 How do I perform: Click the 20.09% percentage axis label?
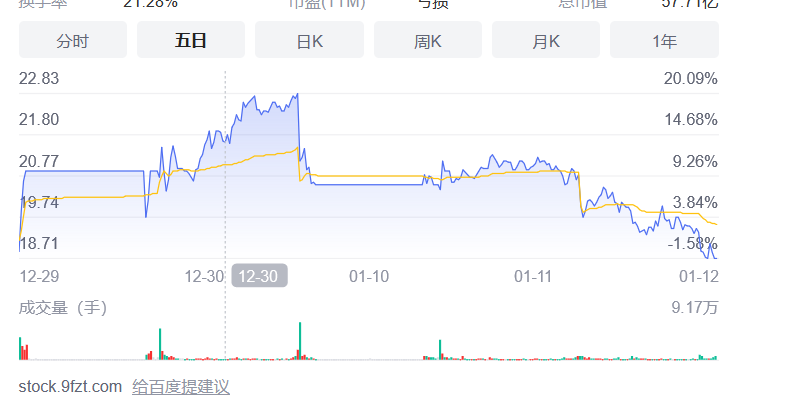point(691,78)
